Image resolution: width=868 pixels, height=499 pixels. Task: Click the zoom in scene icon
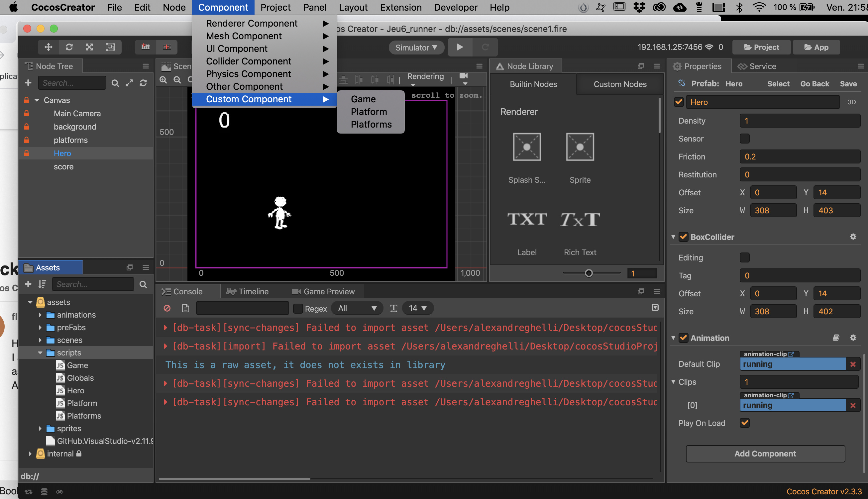[x=163, y=80]
